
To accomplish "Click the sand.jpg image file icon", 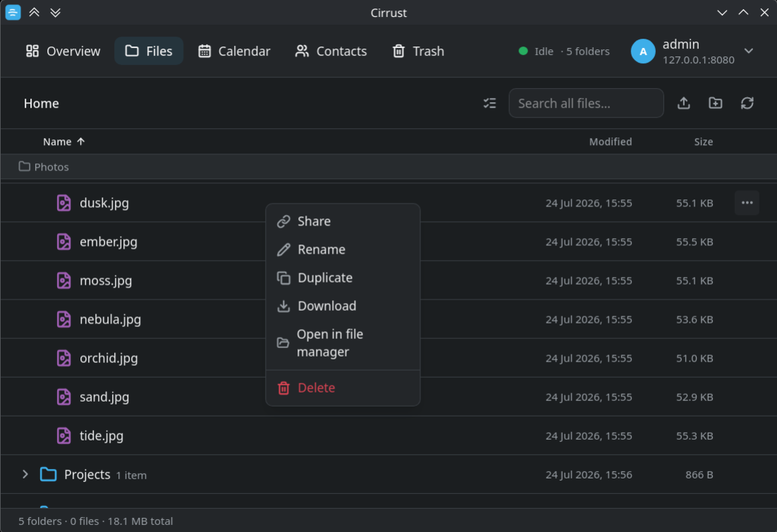I will point(63,397).
